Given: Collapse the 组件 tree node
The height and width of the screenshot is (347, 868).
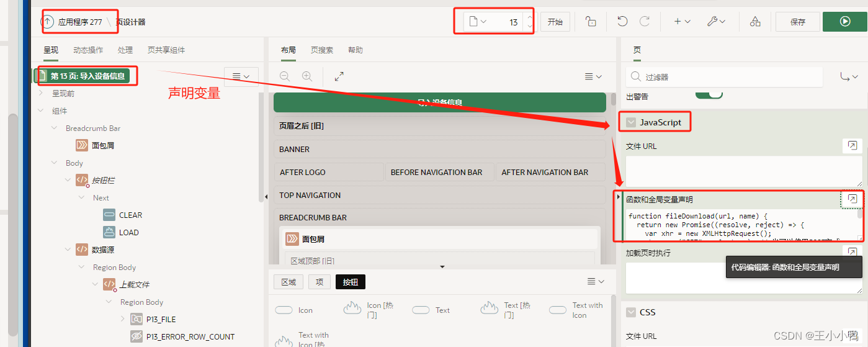Looking at the screenshot, I should 41,110.
